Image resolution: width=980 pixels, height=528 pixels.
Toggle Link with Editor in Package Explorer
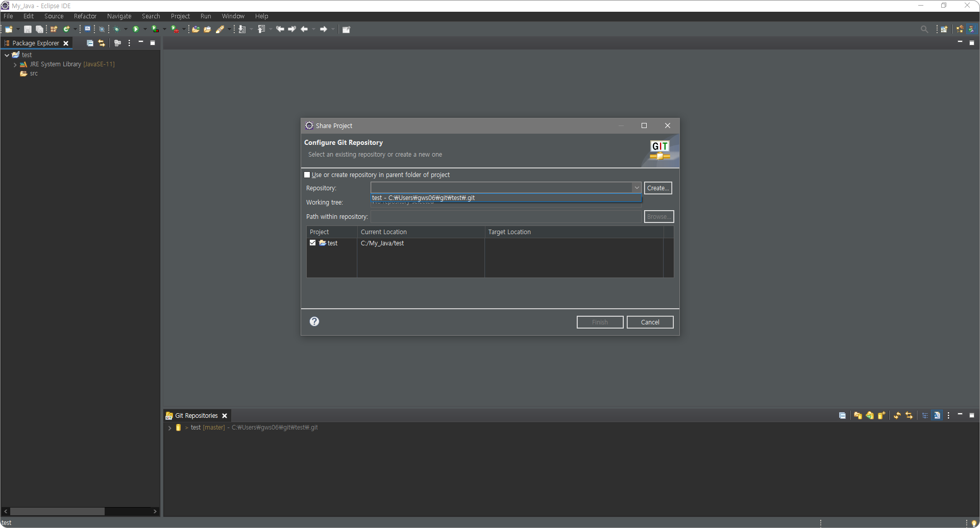(102, 43)
